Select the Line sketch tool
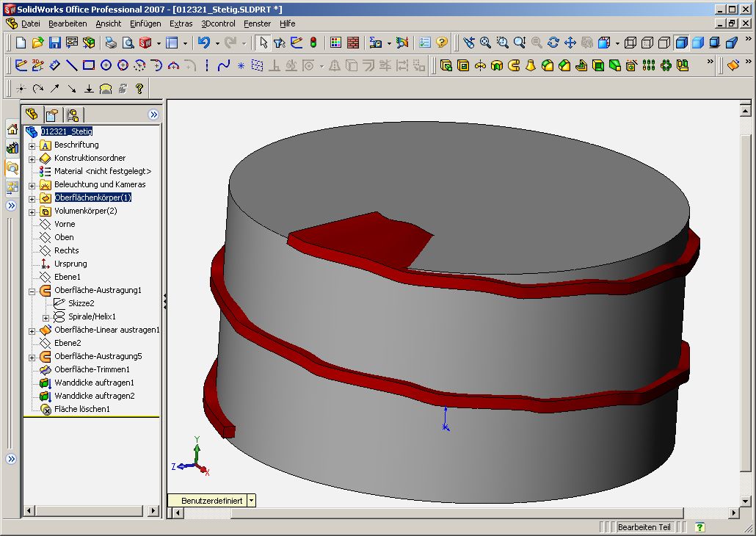 coord(72,65)
